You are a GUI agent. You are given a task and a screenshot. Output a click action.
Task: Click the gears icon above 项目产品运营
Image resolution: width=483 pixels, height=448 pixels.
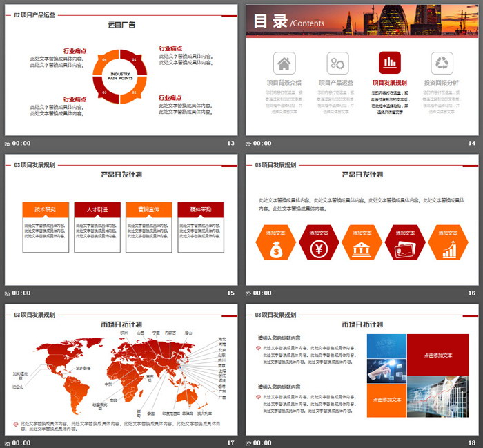[x=337, y=64]
